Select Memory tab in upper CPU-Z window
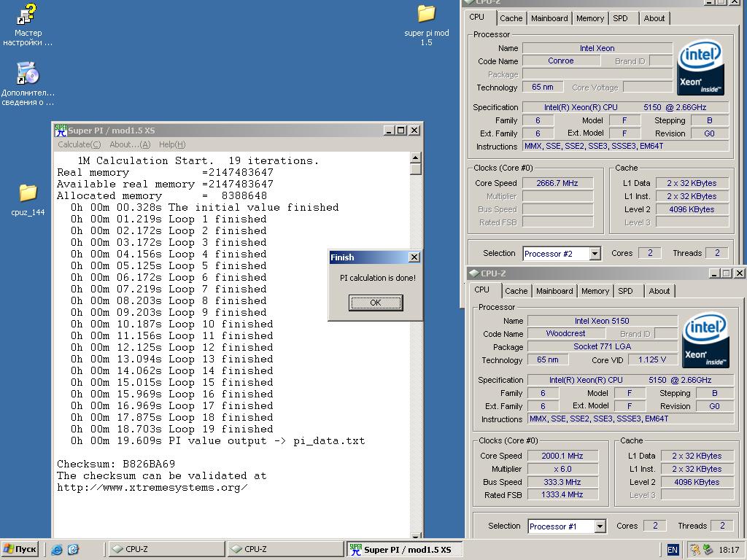Screen dimensions: 747x560 (x=589, y=18)
